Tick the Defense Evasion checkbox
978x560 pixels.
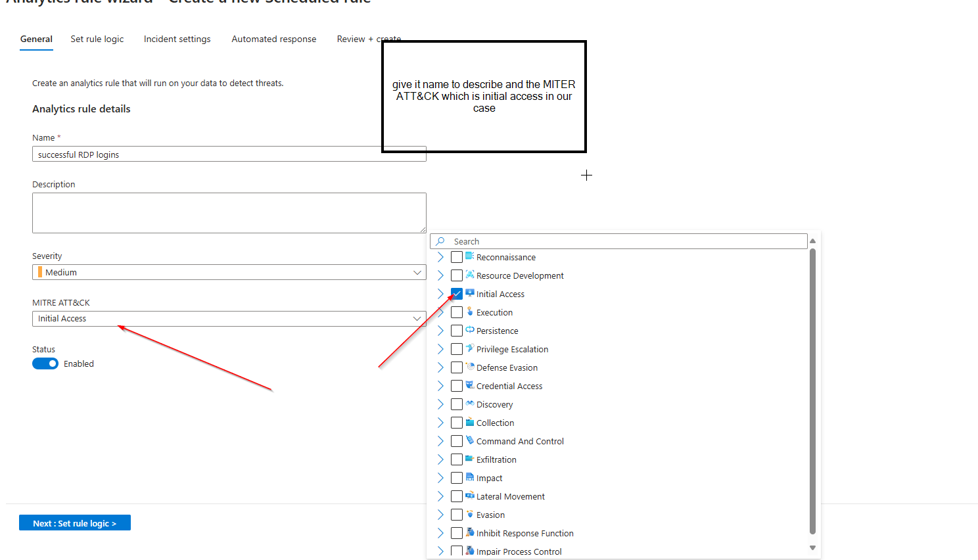[457, 367]
